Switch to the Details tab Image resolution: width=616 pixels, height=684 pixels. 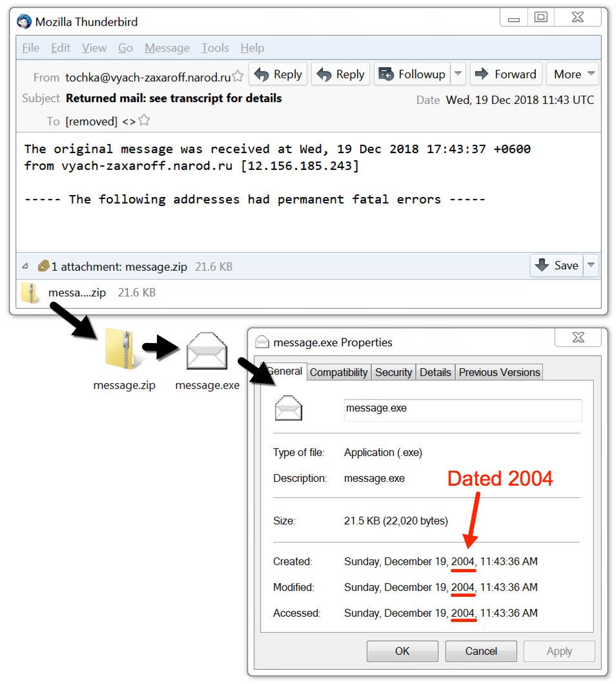pos(435,373)
